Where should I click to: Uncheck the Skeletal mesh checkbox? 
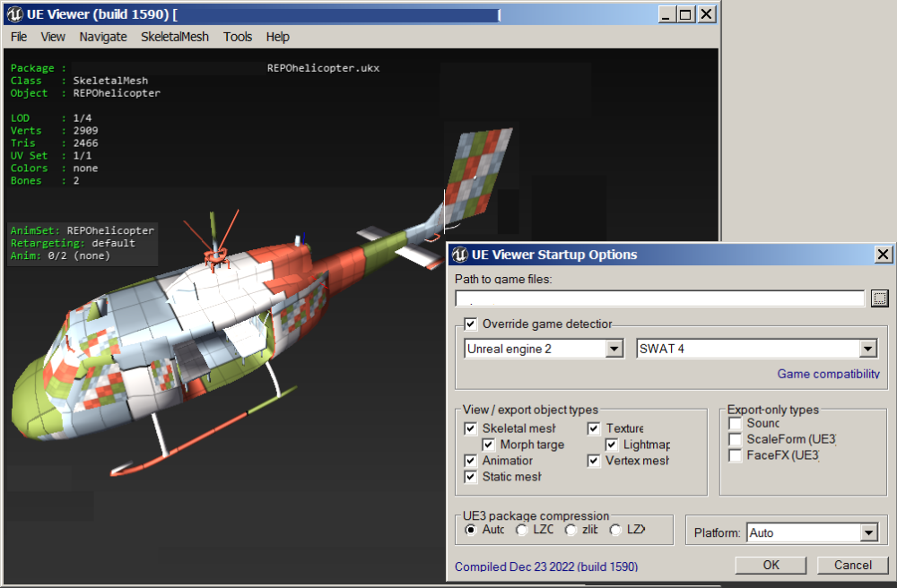point(470,428)
